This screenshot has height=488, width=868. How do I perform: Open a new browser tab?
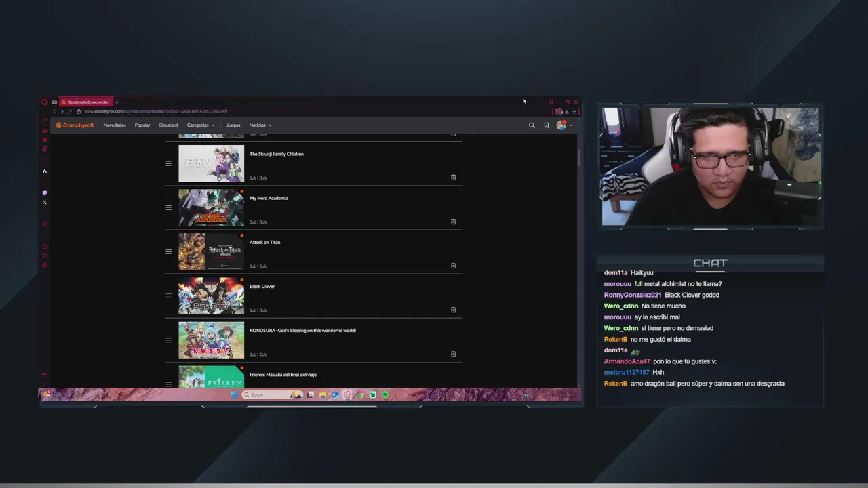pyautogui.click(x=117, y=102)
